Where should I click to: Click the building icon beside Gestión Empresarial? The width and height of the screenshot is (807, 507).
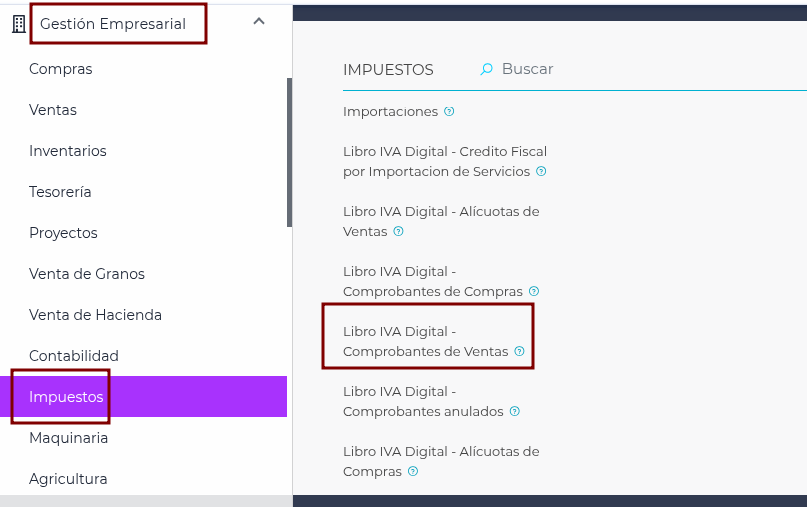(x=19, y=24)
